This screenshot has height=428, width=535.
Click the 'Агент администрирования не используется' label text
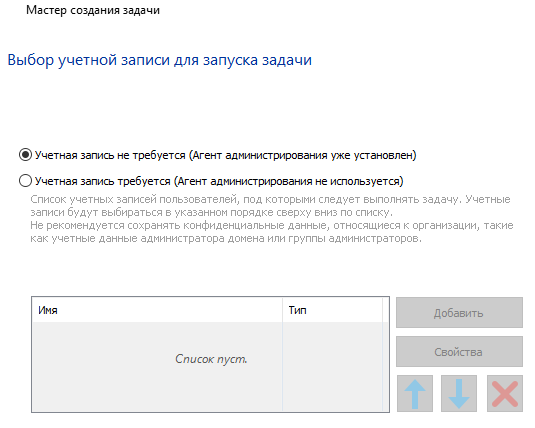[x=289, y=181]
